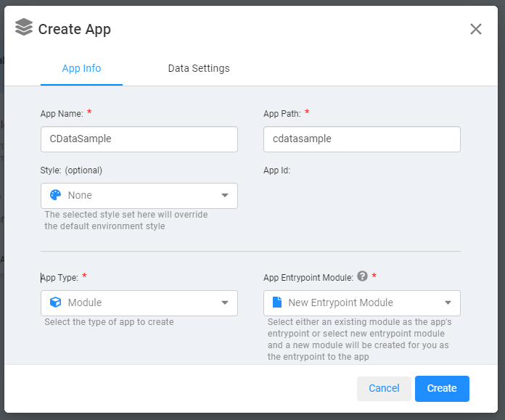Switch to the App Info tab
The image size is (505, 420).
[x=81, y=68]
